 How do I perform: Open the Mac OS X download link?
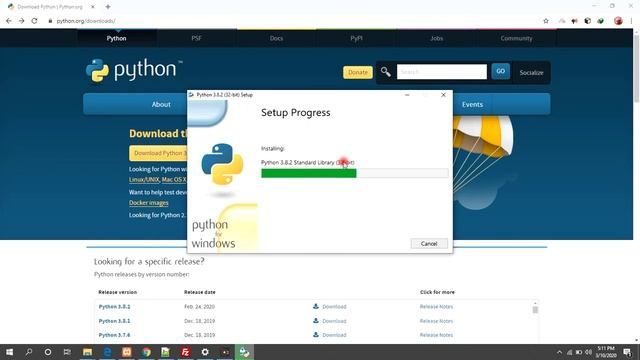coord(174,180)
